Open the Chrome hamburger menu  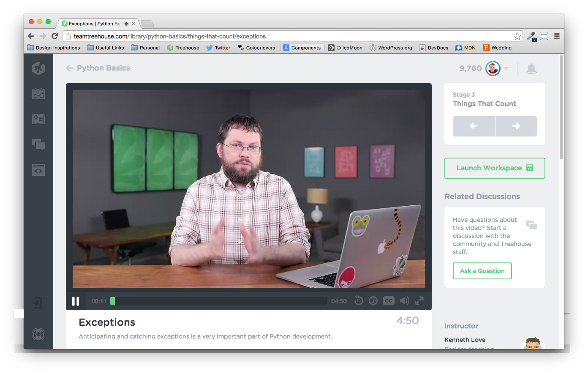pyautogui.click(x=557, y=36)
